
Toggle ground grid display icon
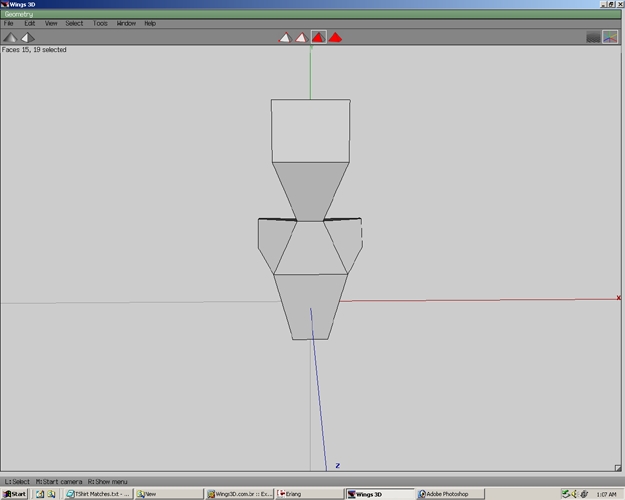pos(593,37)
